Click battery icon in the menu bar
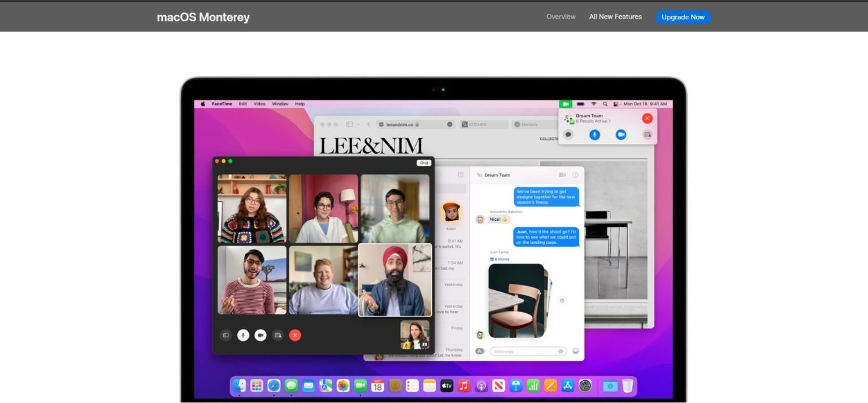Screen dimensions: 868x403 click(x=580, y=104)
